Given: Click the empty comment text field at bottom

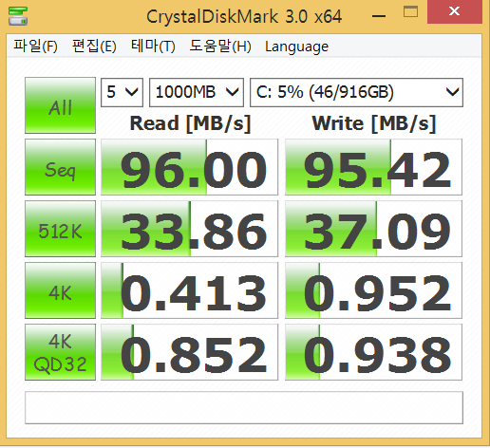Looking at the screenshot, I should 244,407.
